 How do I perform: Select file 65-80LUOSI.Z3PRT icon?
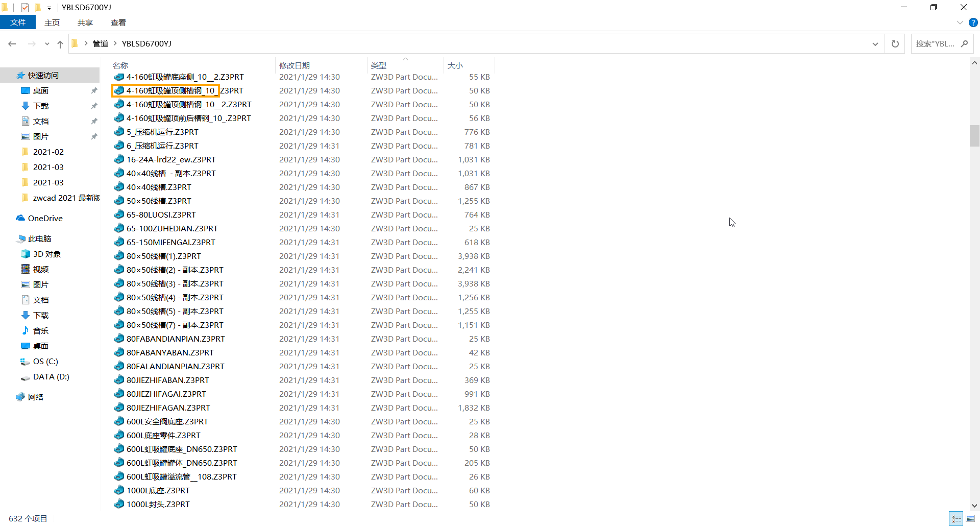pos(119,214)
